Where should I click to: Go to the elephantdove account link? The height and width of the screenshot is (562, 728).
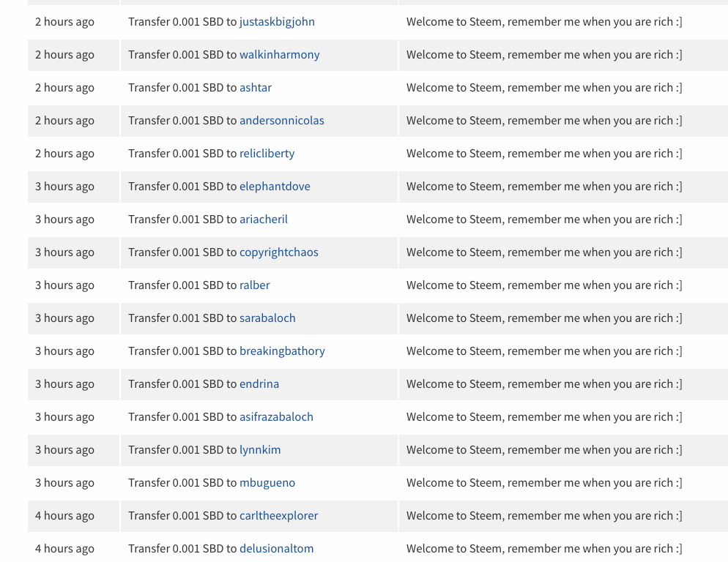[275, 187]
